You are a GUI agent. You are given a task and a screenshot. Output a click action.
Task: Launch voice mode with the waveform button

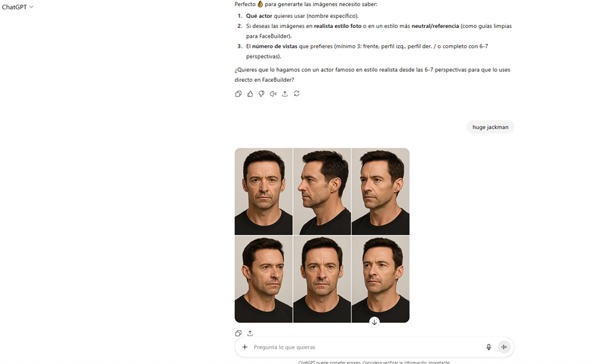click(x=504, y=347)
